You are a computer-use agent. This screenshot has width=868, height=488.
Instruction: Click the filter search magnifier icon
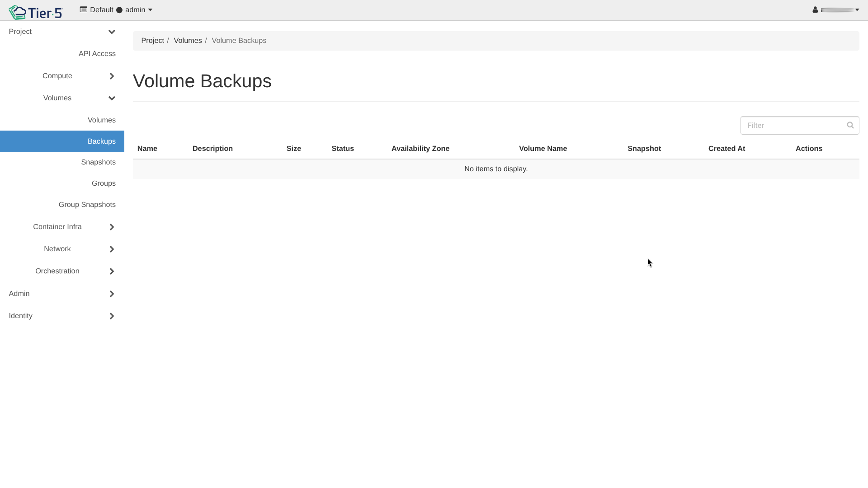pyautogui.click(x=850, y=125)
